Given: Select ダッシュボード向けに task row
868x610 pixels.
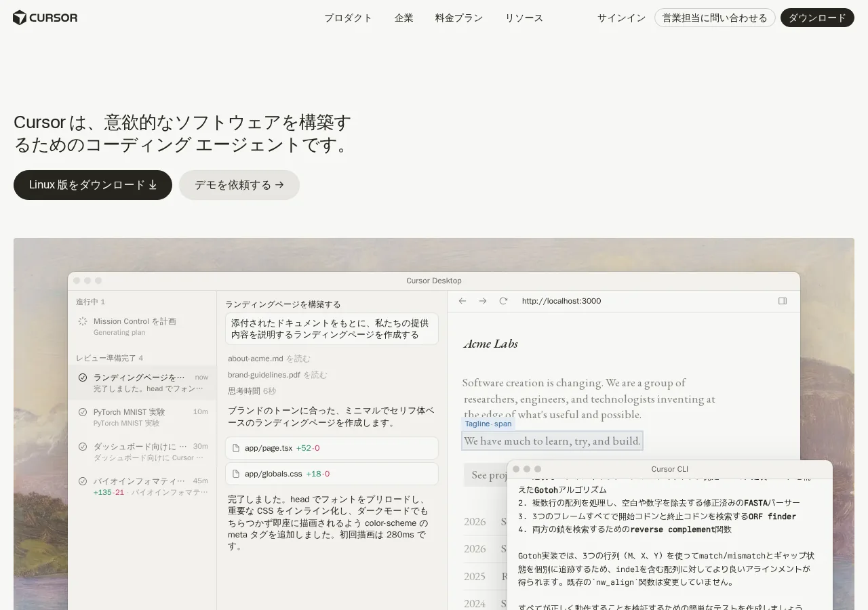Looking at the screenshot, I should tap(142, 451).
